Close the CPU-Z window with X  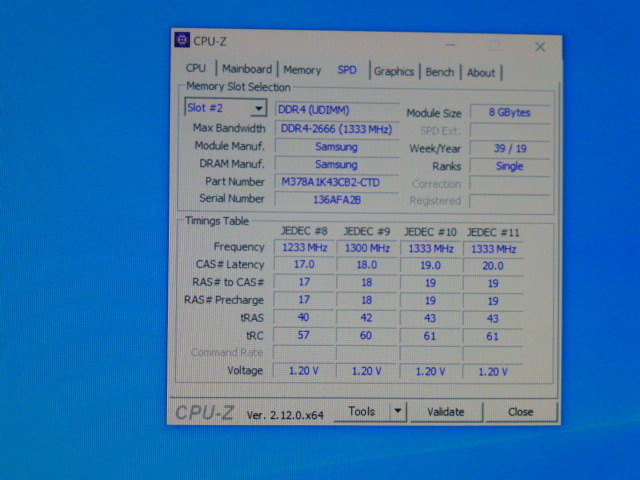[x=540, y=47]
